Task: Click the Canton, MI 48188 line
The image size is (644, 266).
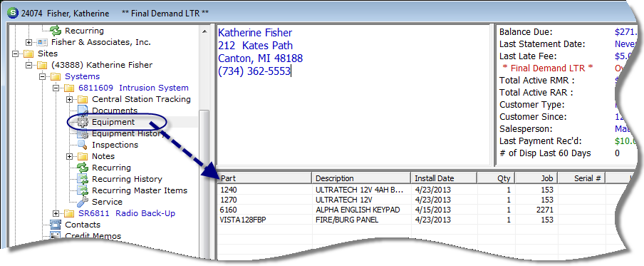Action: pyautogui.click(x=261, y=58)
